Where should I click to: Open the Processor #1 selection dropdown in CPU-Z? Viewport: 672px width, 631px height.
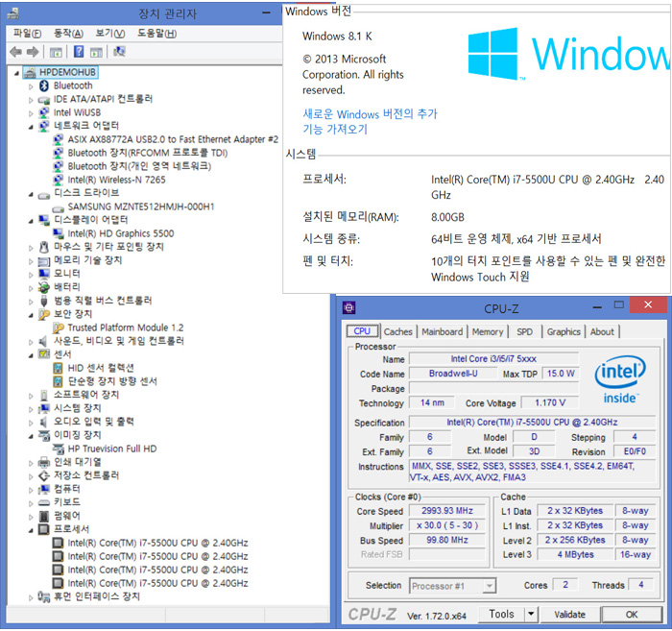489,586
